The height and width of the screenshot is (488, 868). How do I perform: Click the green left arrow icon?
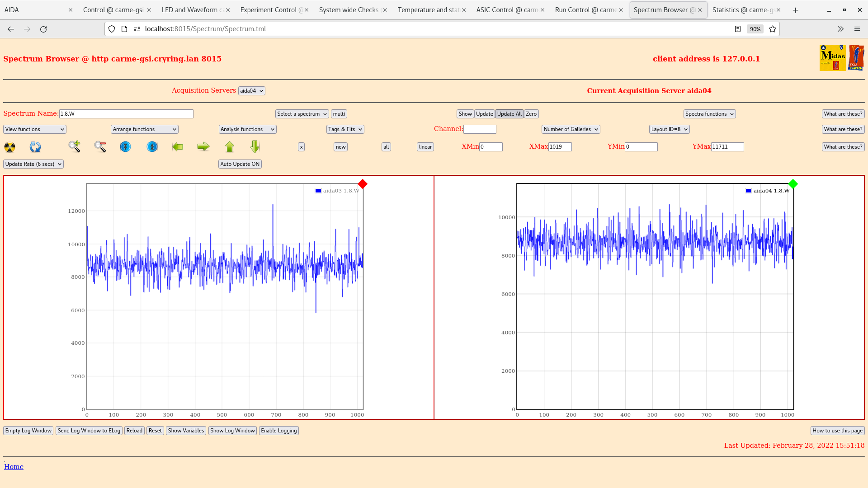(x=178, y=146)
